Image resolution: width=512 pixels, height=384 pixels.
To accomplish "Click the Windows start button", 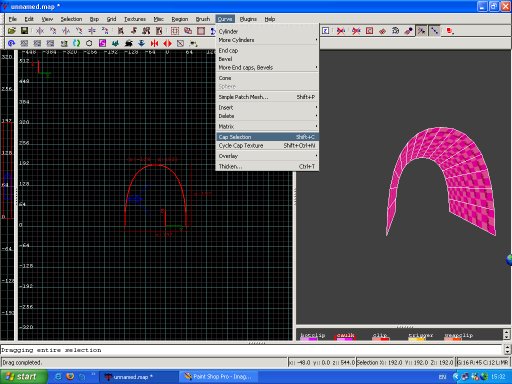I will tap(23, 377).
